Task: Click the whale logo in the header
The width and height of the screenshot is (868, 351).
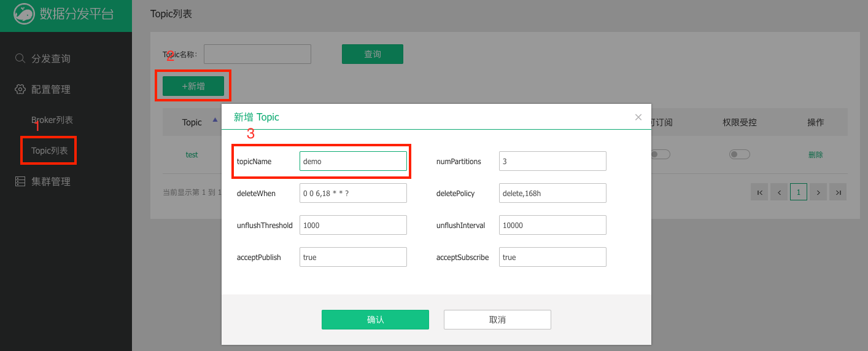Action: pyautogui.click(x=24, y=14)
